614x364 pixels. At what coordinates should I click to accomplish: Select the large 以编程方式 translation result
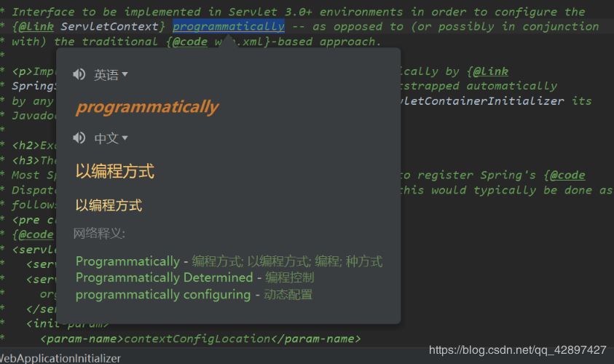pyautogui.click(x=115, y=171)
